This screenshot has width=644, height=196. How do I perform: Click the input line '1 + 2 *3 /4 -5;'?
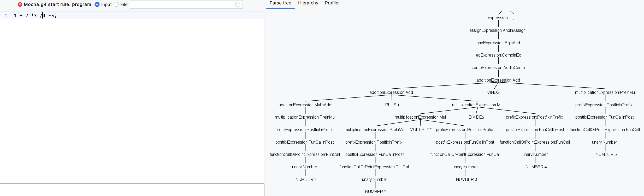(35, 16)
